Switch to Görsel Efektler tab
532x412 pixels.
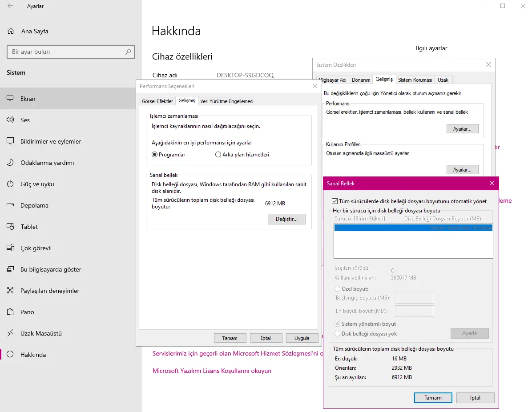point(157,101)
